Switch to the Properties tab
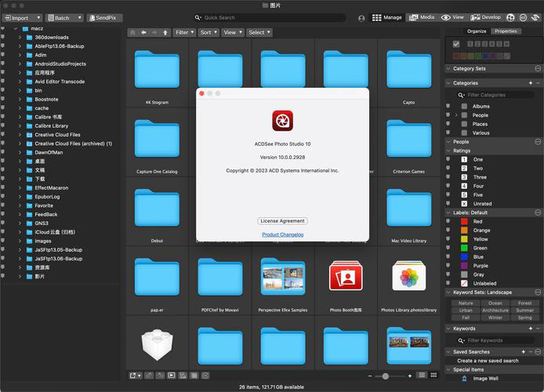The height and width of the screenshot is (392, 544). pyautogui.click(x=506, y=31)
